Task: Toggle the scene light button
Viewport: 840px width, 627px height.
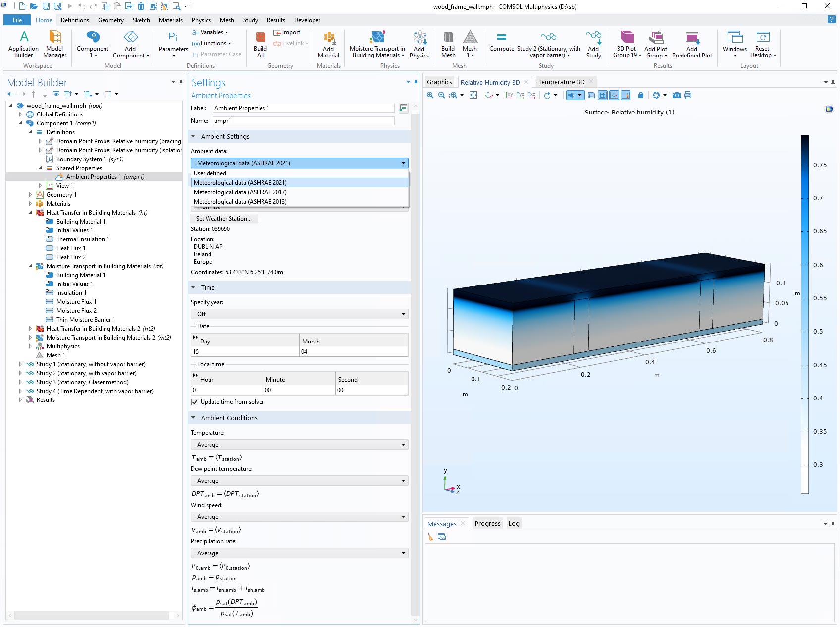Action: click(572, 95)
